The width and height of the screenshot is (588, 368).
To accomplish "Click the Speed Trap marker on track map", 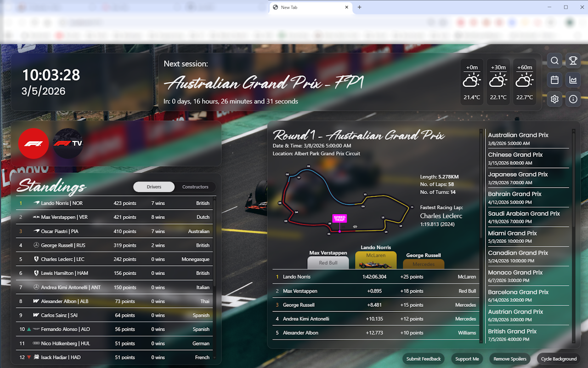I will (339, 218).
